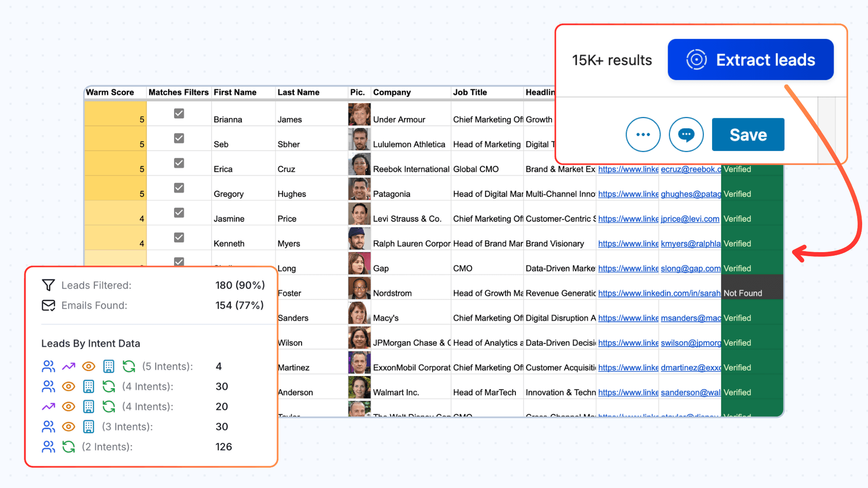Click the yellow Warm Score cell for Gregory
This screenshot has width=868, height=488.
point(115,188)
